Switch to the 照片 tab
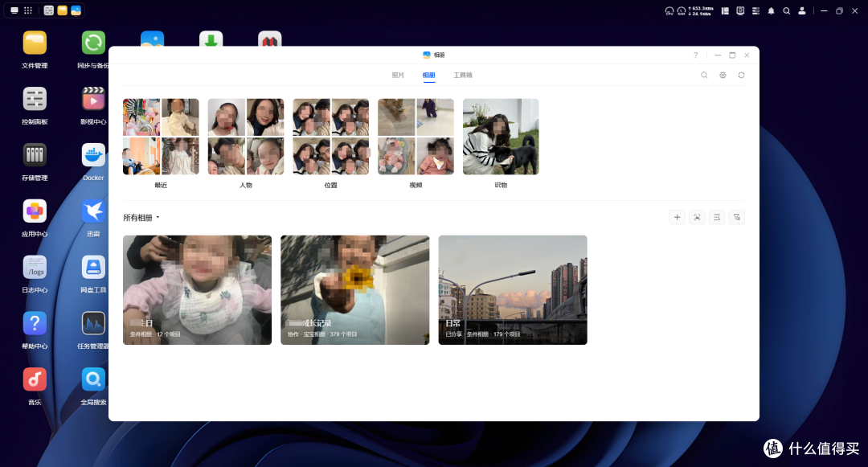Viewport: 868px width, 467px height. point(398,76)
